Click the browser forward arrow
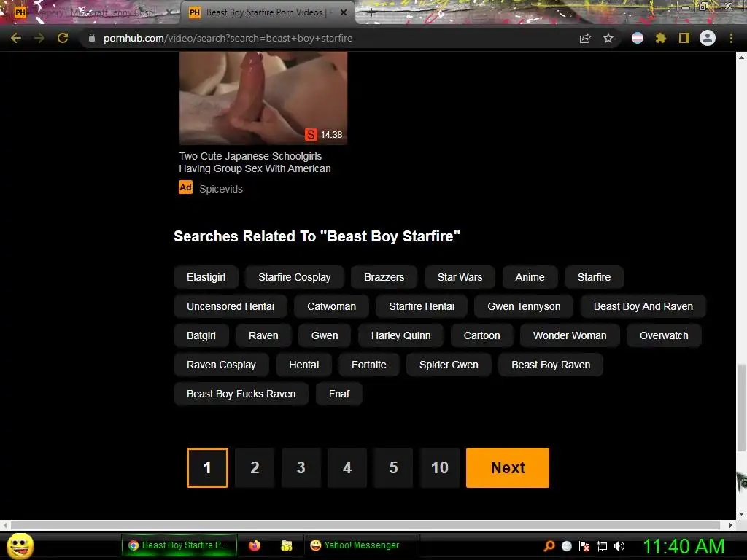Image resolution: width=747 pixels, height=560 pixels. pyautogui.click(x=39, y=38)
